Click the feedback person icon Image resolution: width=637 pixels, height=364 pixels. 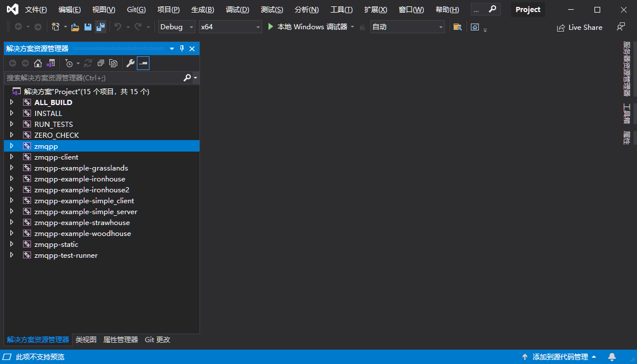click(x=621, y=27)
